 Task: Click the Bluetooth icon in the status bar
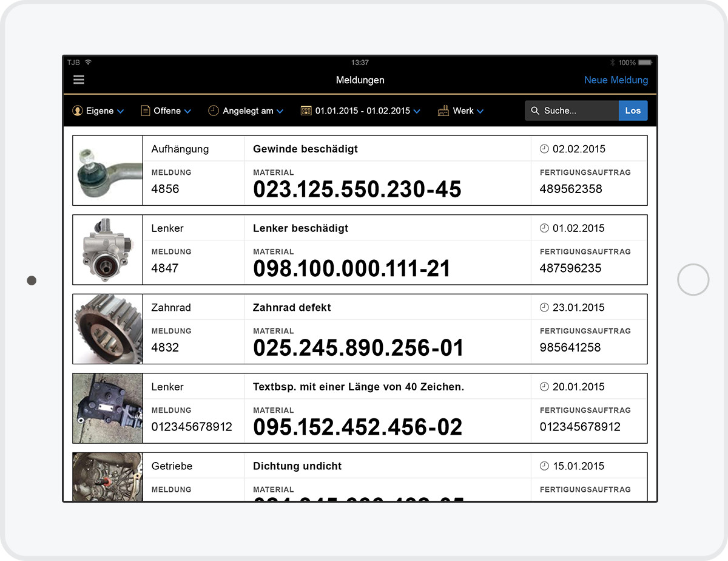point(612,62)
